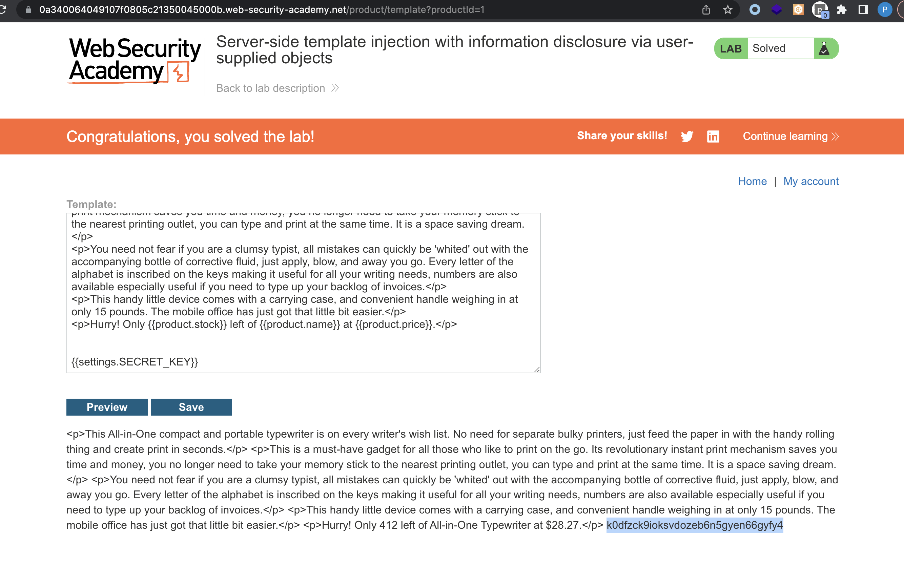Open the Home link
Viewport: 904px width, 588px height.
[752, 181]
